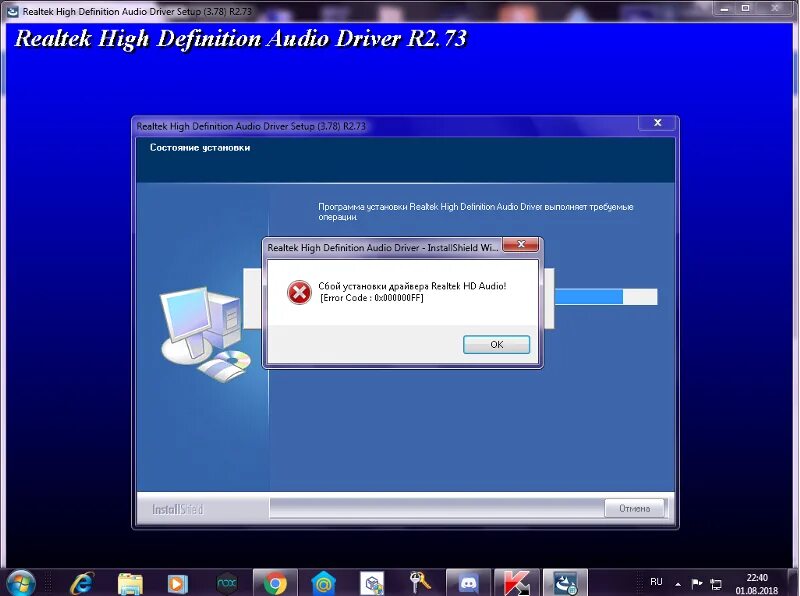Change RU input language indicator

coord(656,582)
